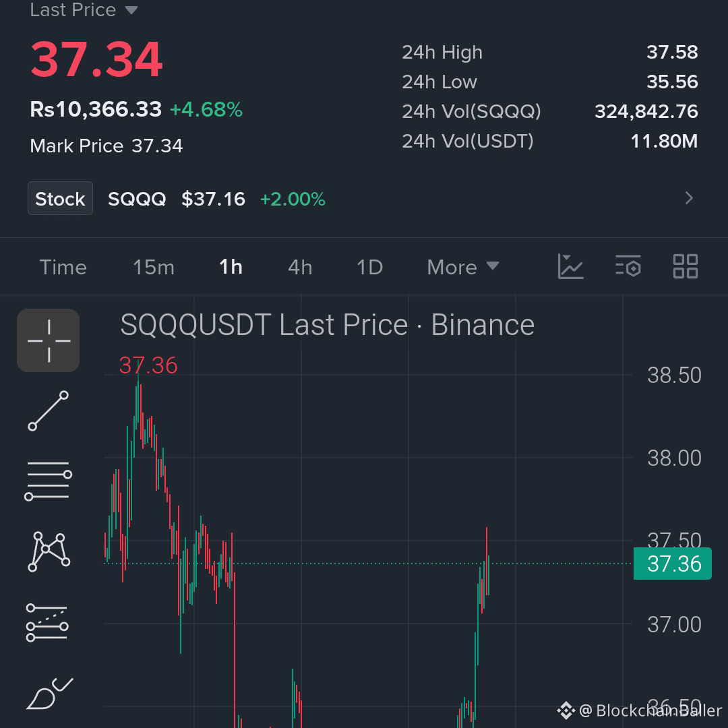Click the +2.00% stock change
The height and width of the screenshot is (728, 728).
pos(293,199)
